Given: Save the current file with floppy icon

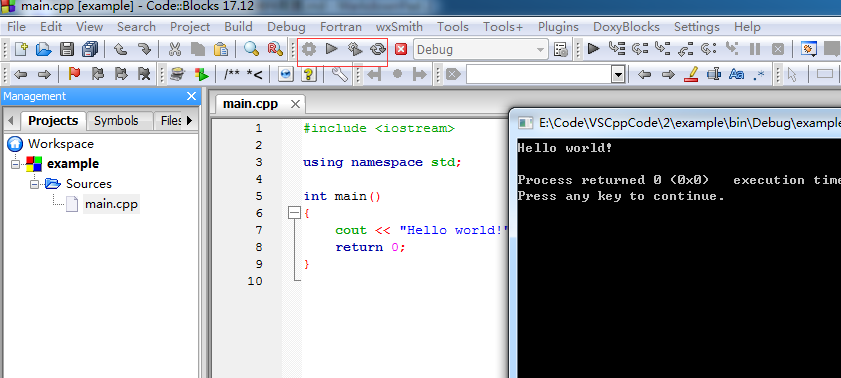Looking at the screenshot, I should click(x=67, y=49).
